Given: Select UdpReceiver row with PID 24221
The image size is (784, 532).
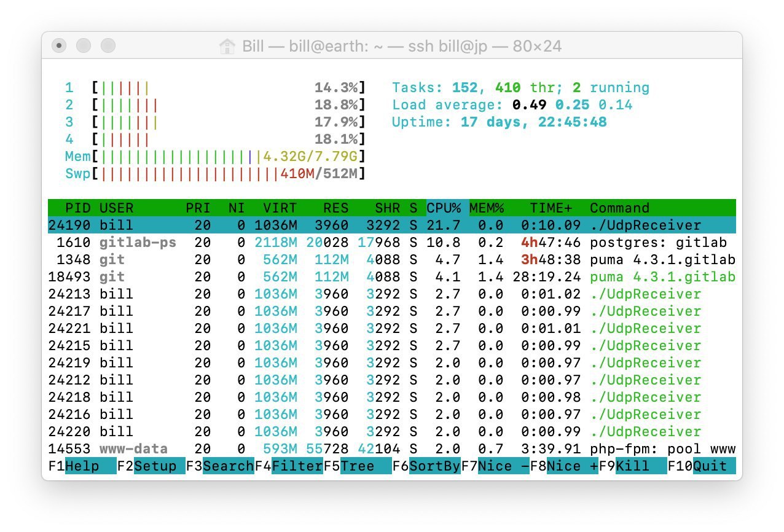Looking at the screenshot, I should [x=392, y=328].
